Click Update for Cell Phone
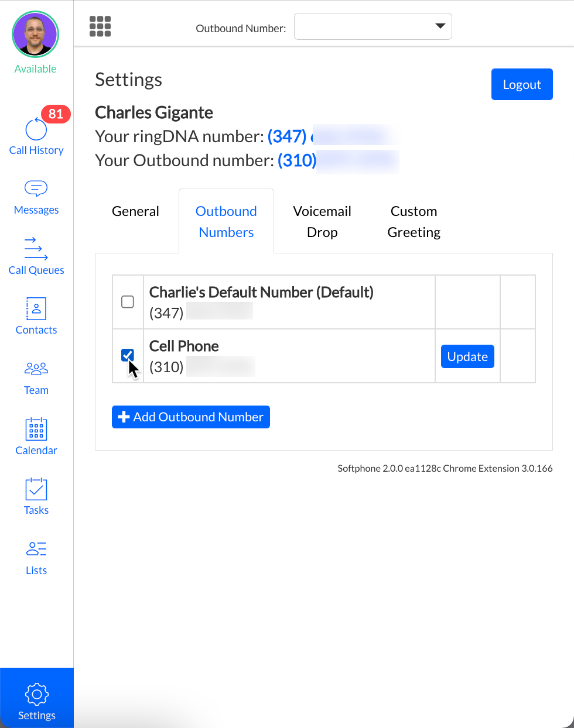Image resolution: width=574 pixels, height=728 pixels. (467, 356)
